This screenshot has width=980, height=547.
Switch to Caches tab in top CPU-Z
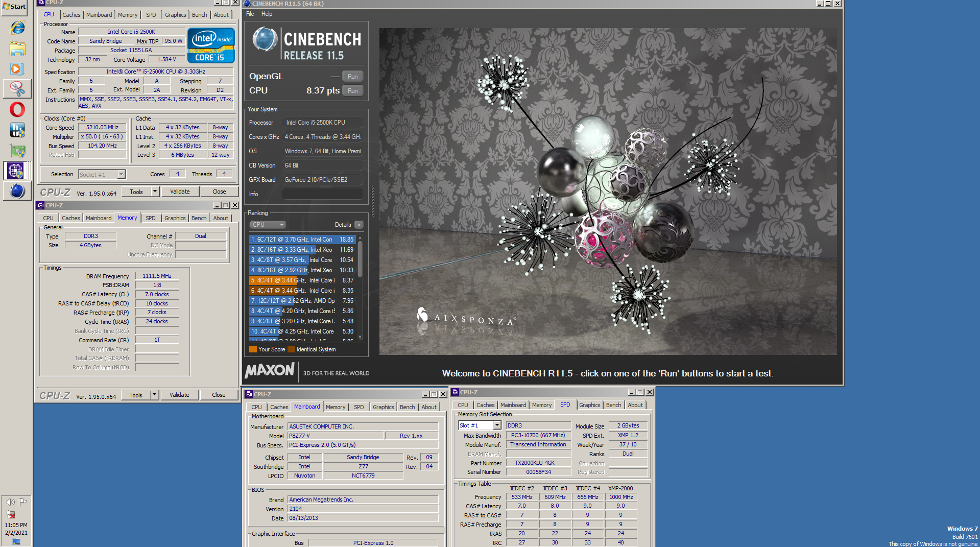pos(71,15)
